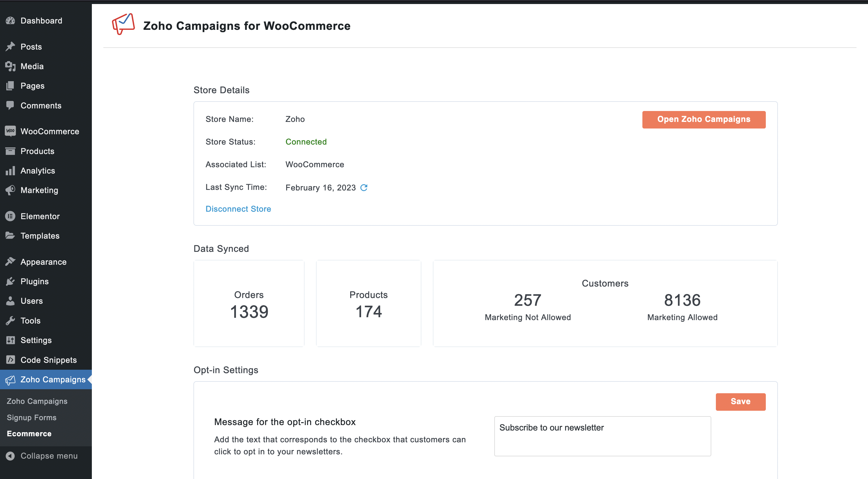The width and height of the screenshot is (868, 479).
Task: Select the Ecommerce submenu item
Action: (x=29, y=434)
